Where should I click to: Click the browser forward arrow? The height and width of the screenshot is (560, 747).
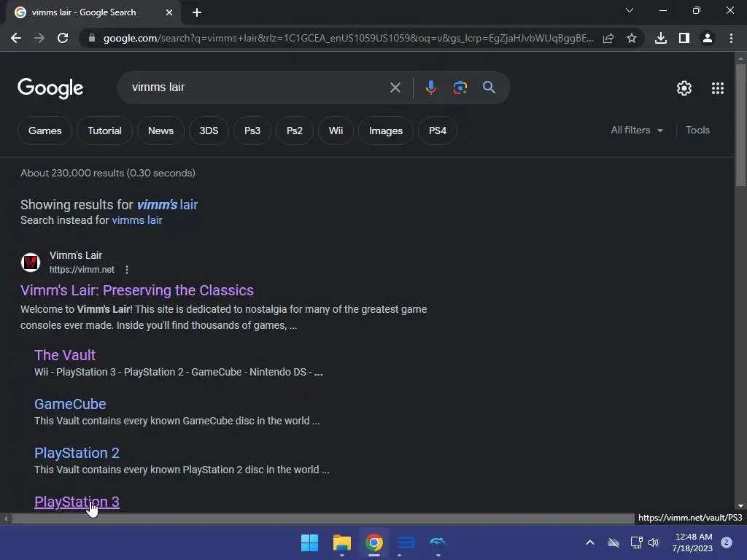pyautogui.click(x=39, y=38)
